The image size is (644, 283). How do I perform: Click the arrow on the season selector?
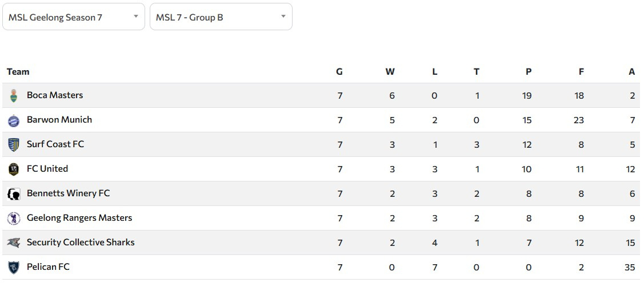136,17
